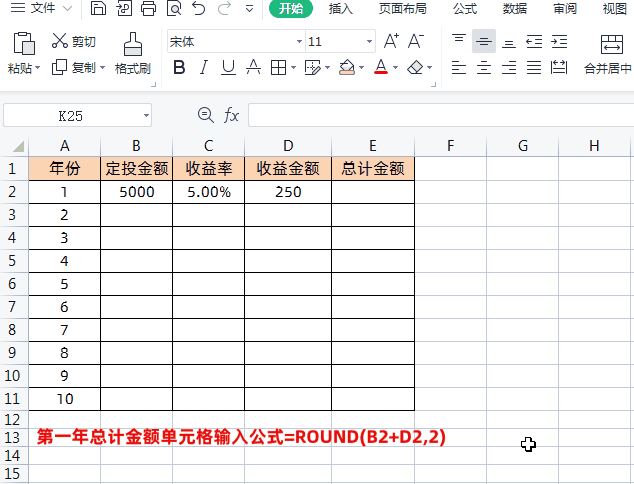Center text horizontally
Screen dimensions: 634x484
tap(484, 67)
